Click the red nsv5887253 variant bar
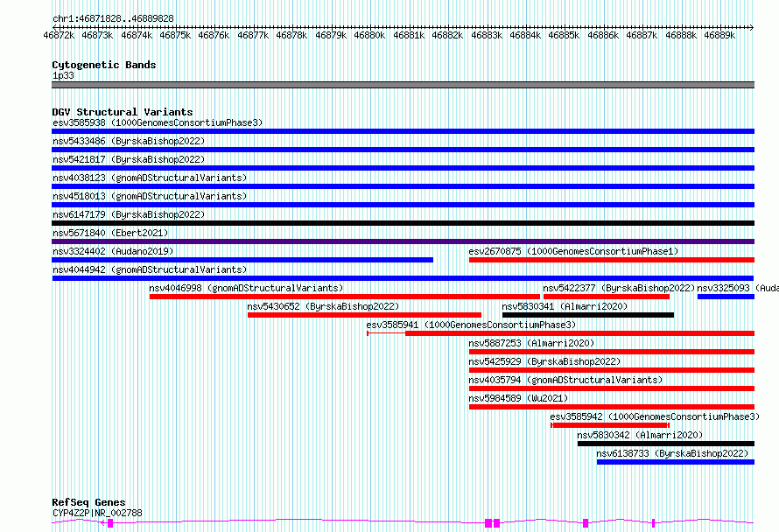Viewport: 779px width, 532px height. click(x=612, y=352)
